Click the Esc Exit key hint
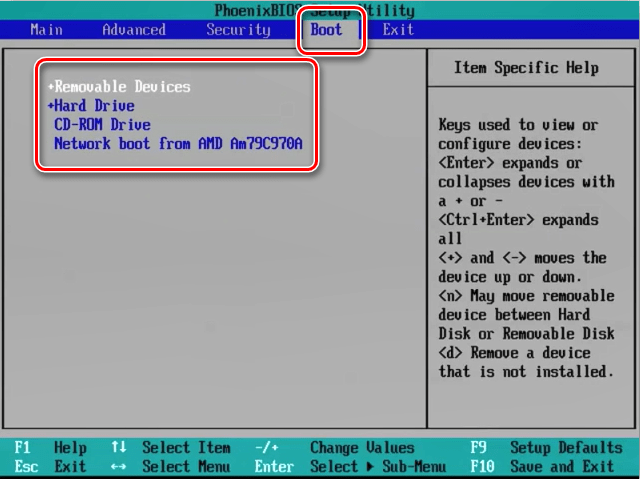This screenshot has width=640, height=479. (51, 466)
